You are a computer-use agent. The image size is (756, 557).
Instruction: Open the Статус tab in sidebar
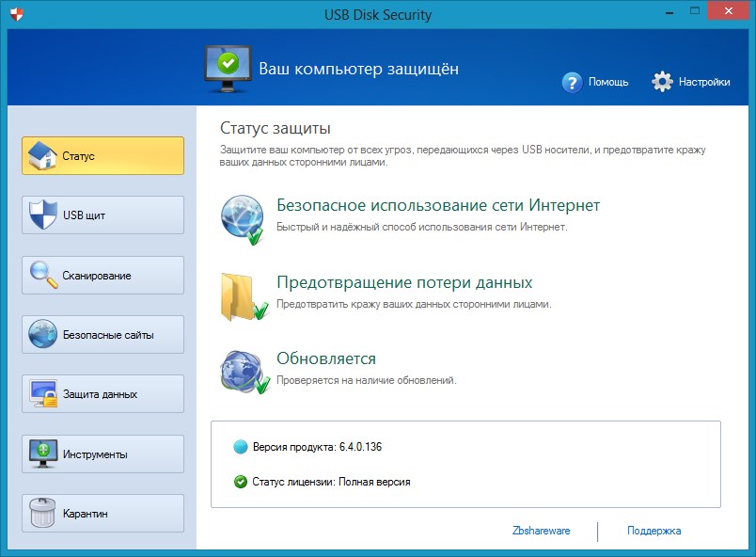[102, 155]
